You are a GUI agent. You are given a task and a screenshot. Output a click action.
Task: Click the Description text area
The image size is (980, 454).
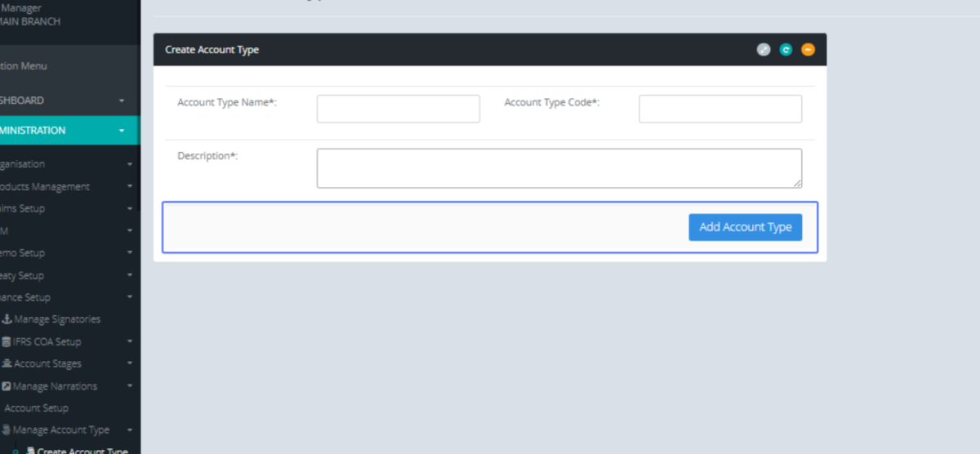pyautogui.click(x=559, y=167)
